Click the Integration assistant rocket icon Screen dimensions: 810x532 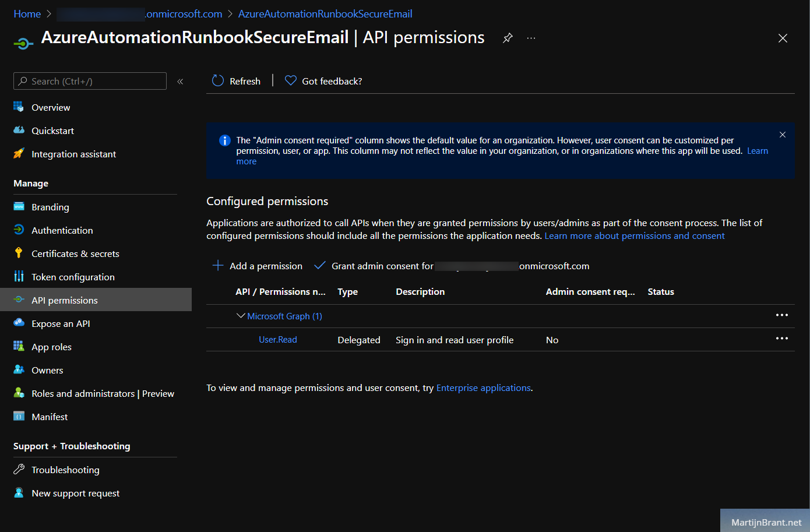click(19, 153)
